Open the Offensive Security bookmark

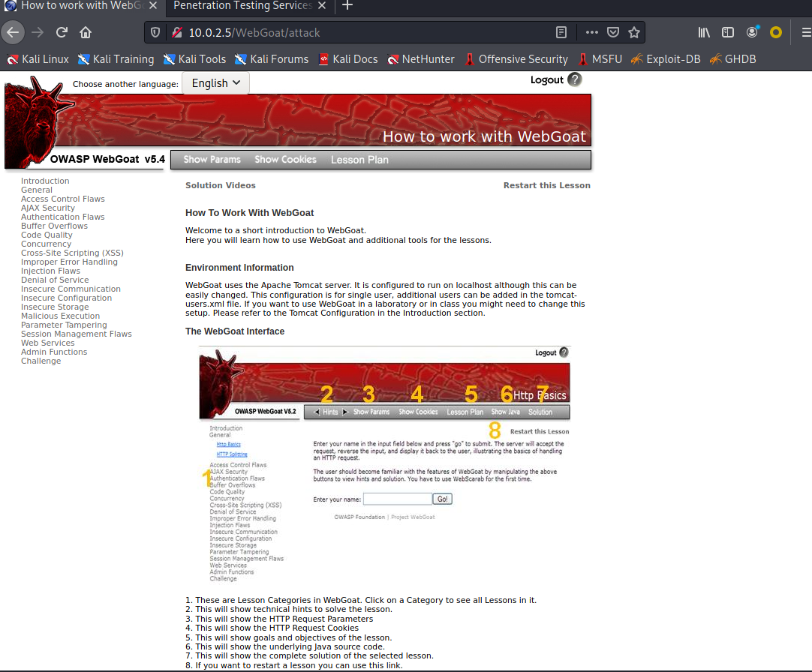[x=516, y=59]
